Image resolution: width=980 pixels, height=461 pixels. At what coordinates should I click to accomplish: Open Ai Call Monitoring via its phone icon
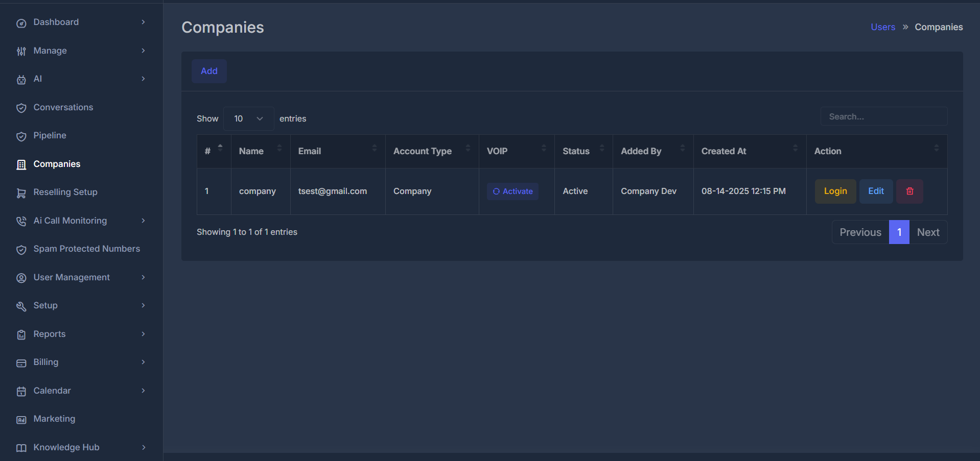tap(21, 221)
